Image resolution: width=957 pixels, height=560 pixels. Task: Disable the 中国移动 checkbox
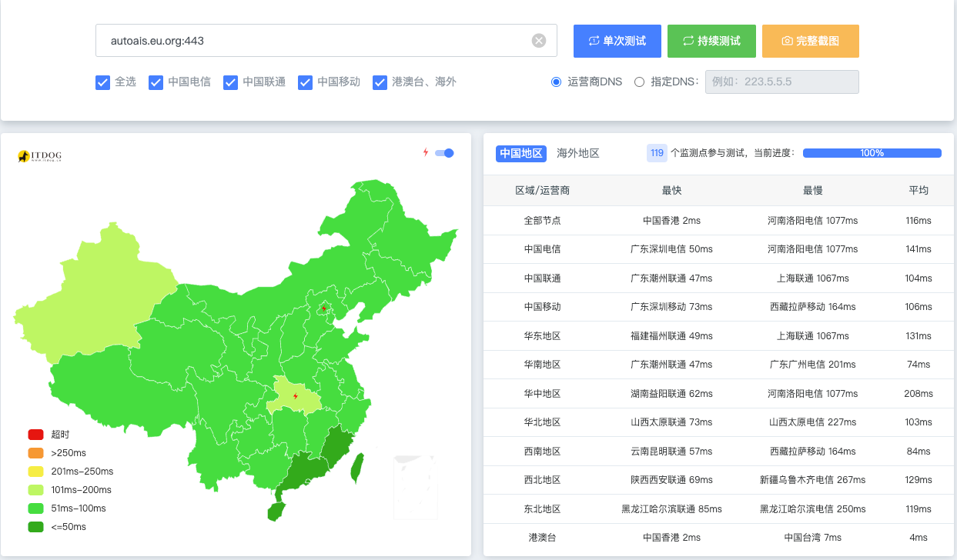point(306,82)
